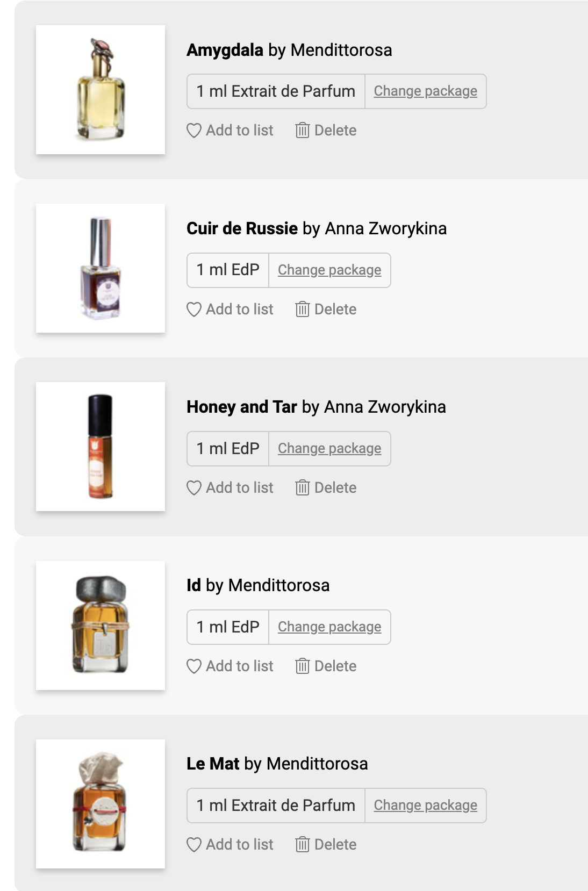Open the Amygdala bottle thumbnail
The width and height of the screenshot is (588, 891).
click(x=101, y=90)
